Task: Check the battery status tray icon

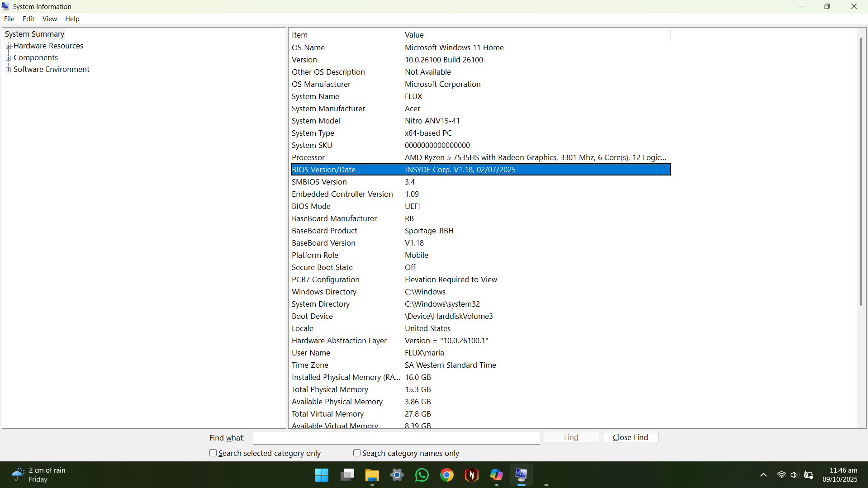Action: [809, 475]
